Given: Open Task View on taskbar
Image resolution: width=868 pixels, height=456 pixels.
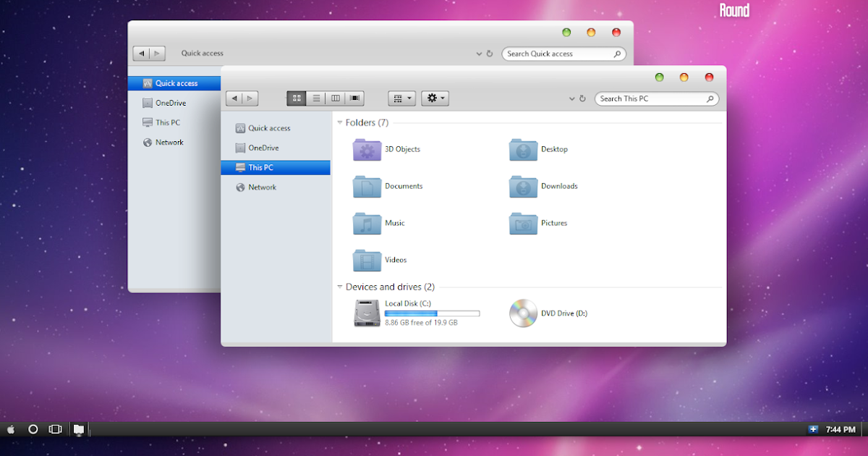Looking at the screenshot, I should point(55,429).
